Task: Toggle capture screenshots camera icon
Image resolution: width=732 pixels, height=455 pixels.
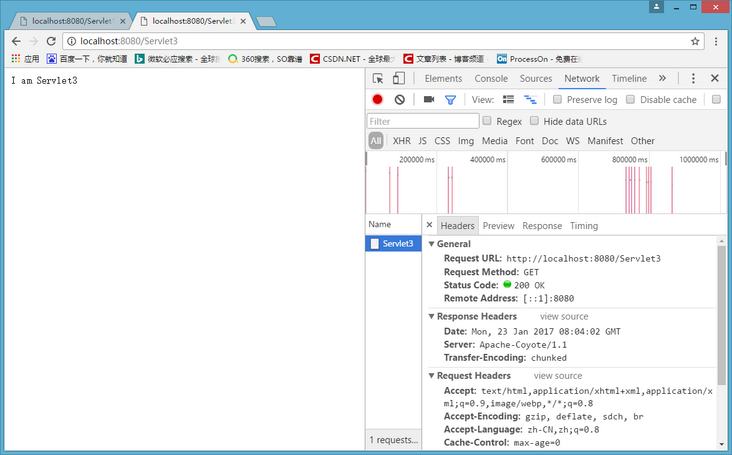Action: pos(429,99)
